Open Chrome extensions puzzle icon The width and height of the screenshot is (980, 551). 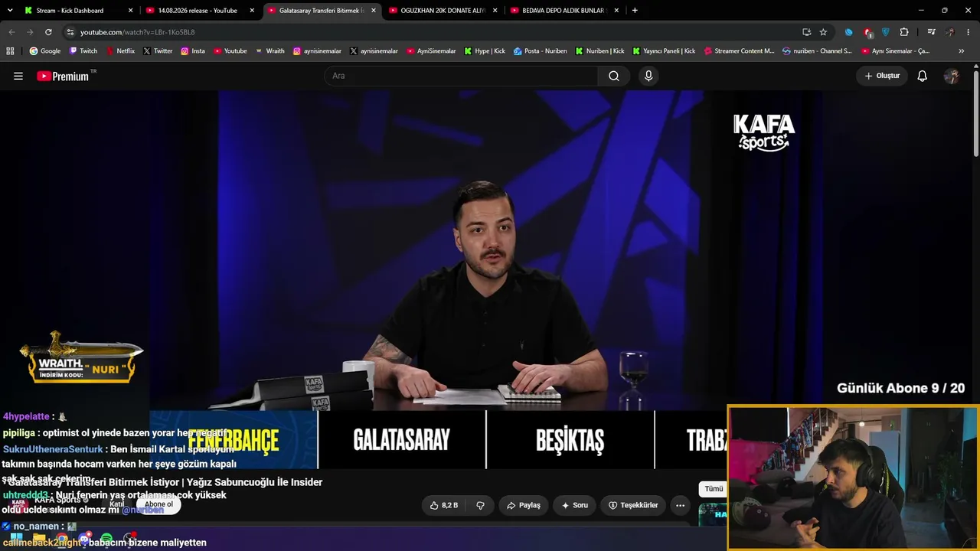(x=904, y=32)
